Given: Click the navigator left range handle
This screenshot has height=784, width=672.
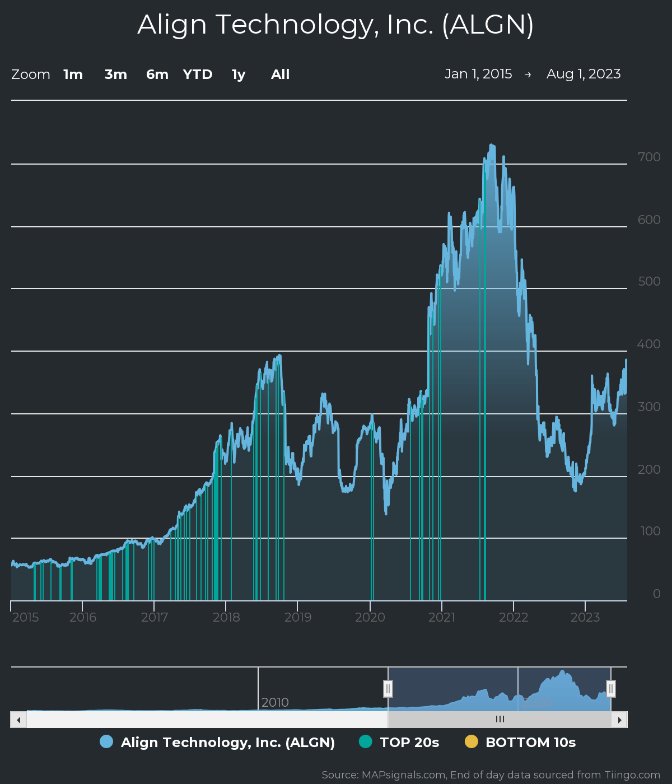Looking at the screenshot, I should pyautogui.click(x=388, y=688).
